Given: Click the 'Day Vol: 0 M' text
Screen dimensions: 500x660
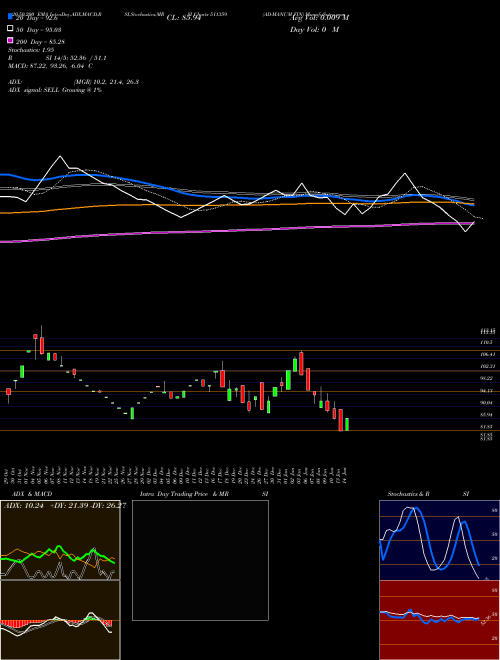Looking at the screenshot, I should click(314, 29).
